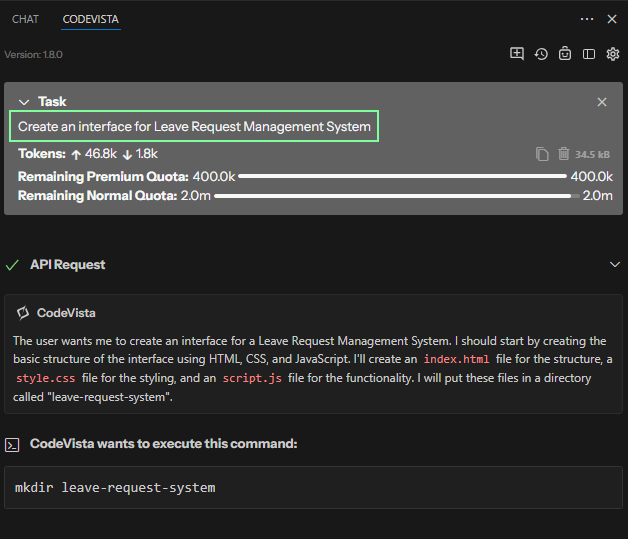Click the mkdir leave-request-system command box
The height and width of the screenshot is (539, 628).
pyautogui.click(x=313, y=487)
